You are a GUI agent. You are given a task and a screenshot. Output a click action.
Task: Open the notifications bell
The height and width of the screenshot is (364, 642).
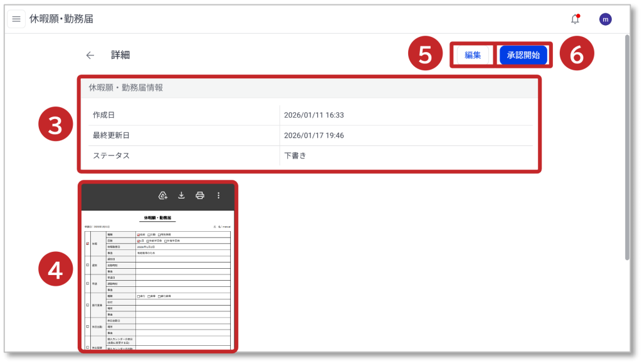pos(575,19)
